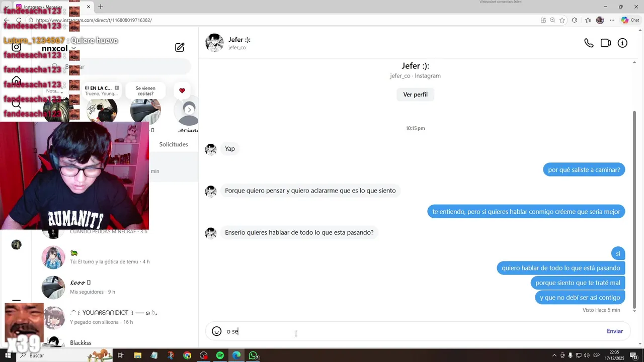Click the 'te entiendo, pero si quieres hablar' message
The width and height of the screenshot is (644, 362).
[x=526, y=212]
